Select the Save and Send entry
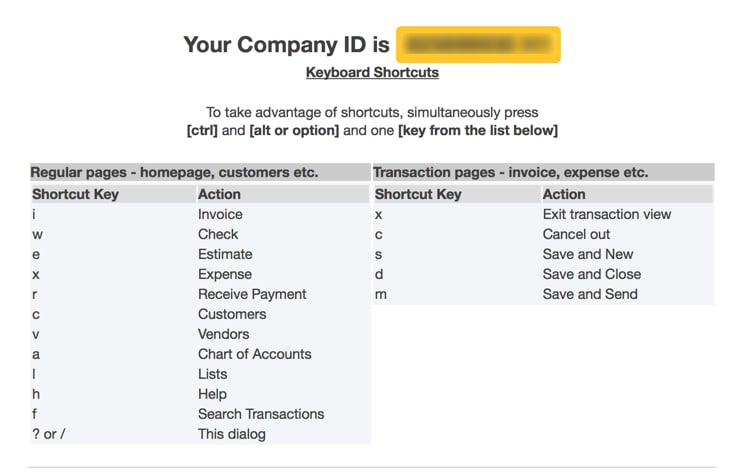 click(x=590, y=294)
